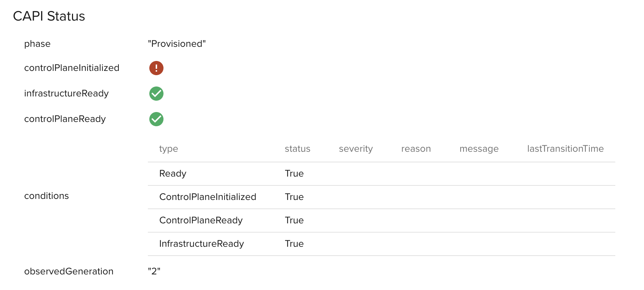
Task: Select the "Provisioned" phase value
Action: point(177,44)
